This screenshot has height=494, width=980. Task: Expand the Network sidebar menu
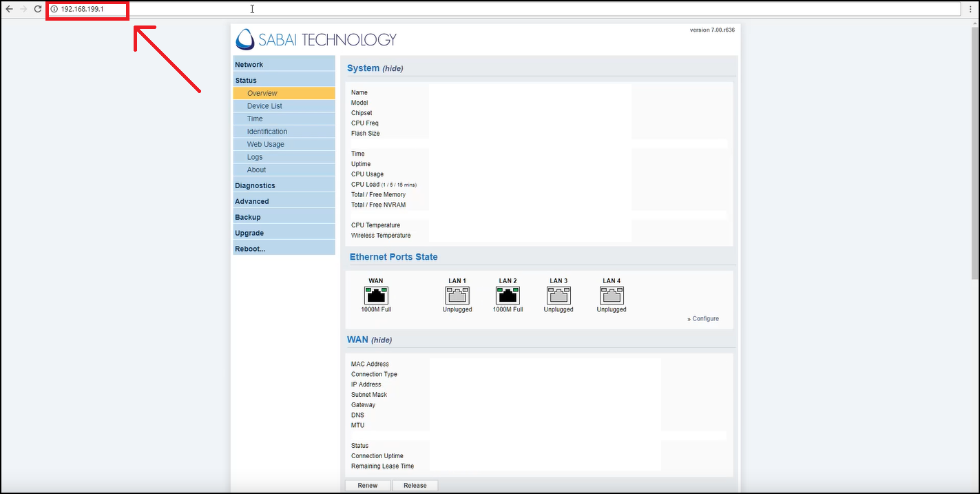pos(249,65)
